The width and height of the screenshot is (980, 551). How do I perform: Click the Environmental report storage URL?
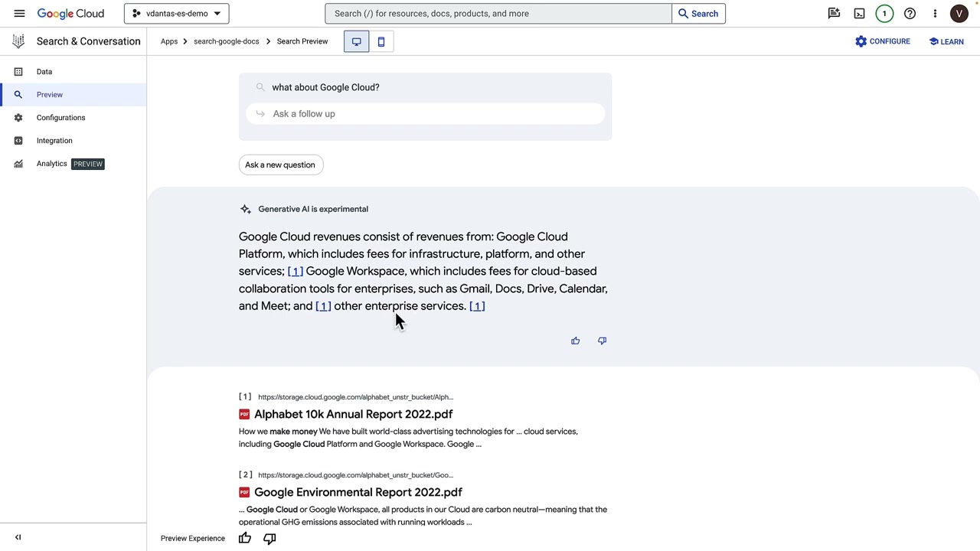[x=355, y=475]
